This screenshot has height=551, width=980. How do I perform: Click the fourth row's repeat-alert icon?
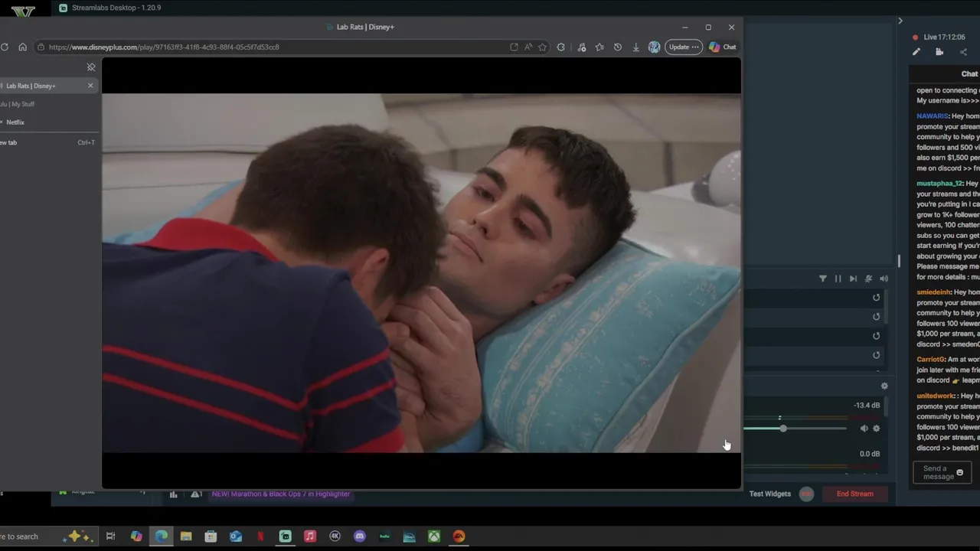tap(877, 355)
